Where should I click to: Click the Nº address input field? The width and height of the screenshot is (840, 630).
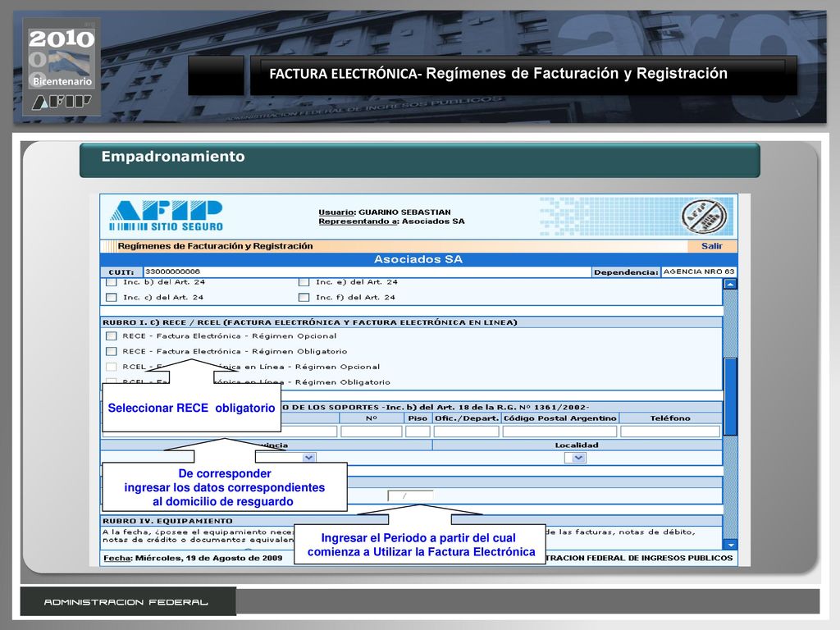click(x=372, y=431)
